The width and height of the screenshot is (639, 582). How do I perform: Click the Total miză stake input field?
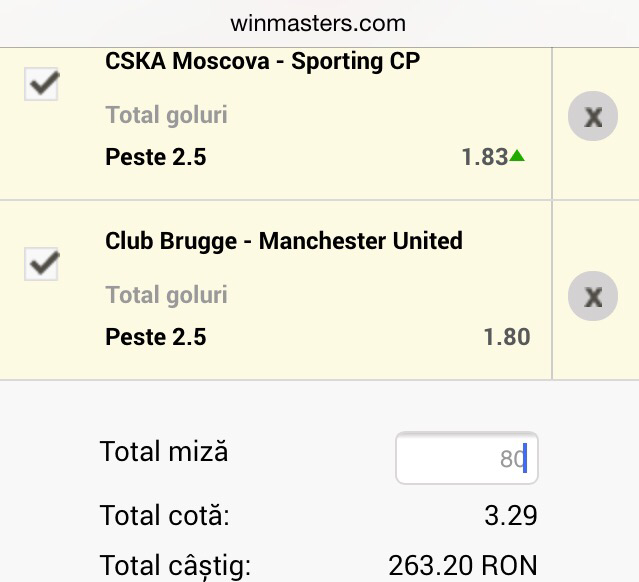tap(466, 459)
